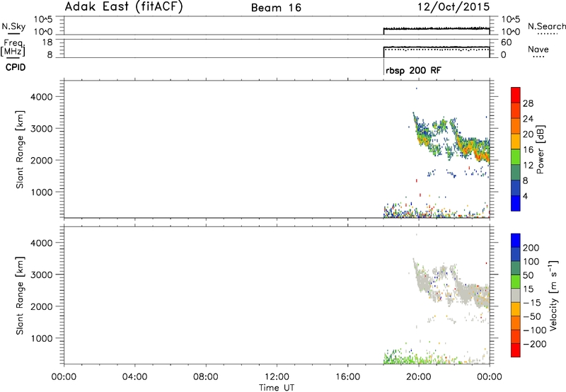Viewport: 566px width, 392px height.
Task: Click the 'rbsp 200 RF' CPID annotation
Action: pos(413,70)
